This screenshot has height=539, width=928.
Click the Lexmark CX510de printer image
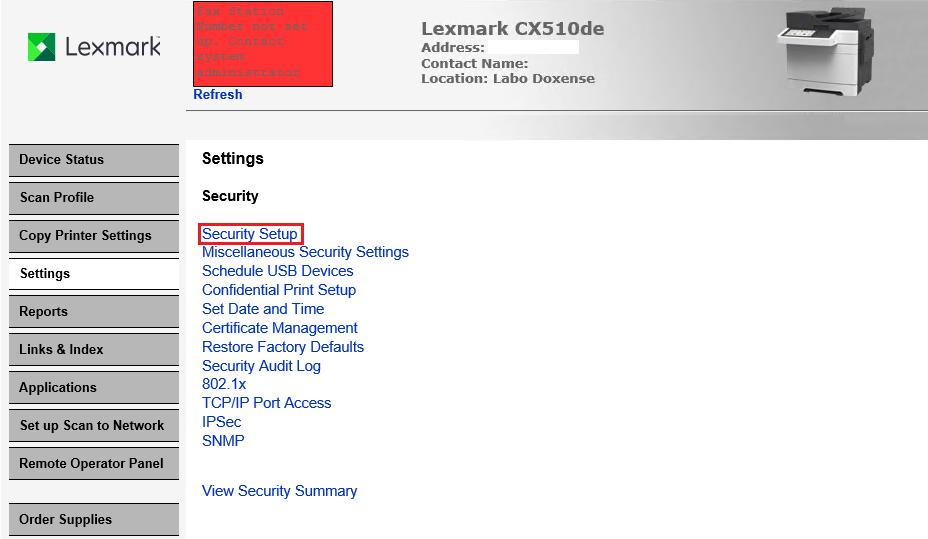pyautogui.click(x=829, y=54)
